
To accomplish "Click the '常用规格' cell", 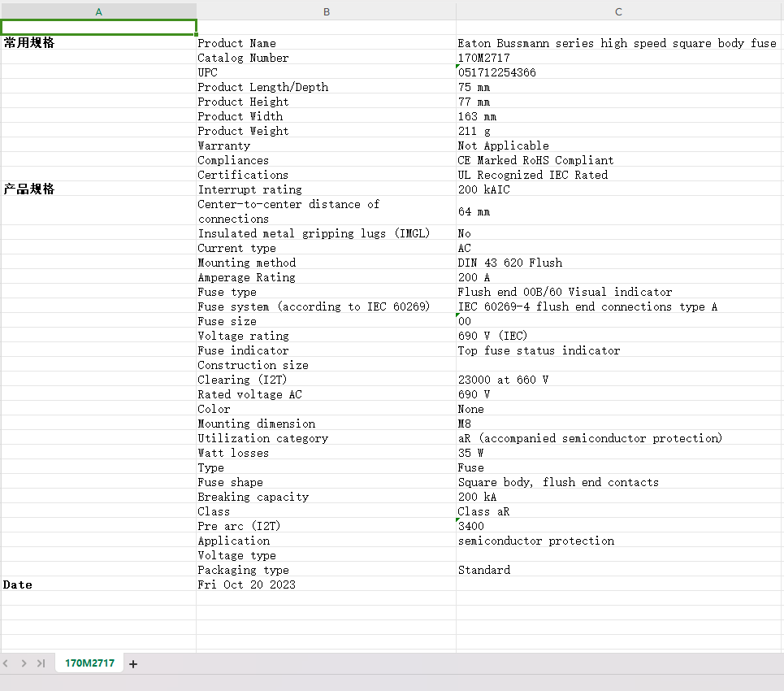I will (98, 42).
